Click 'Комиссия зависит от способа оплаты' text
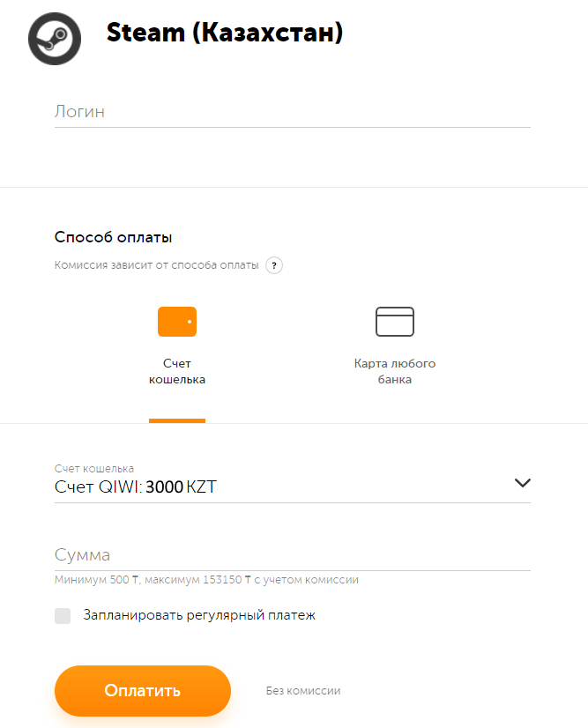Screen dimensions: 588x728 [157, 265]
